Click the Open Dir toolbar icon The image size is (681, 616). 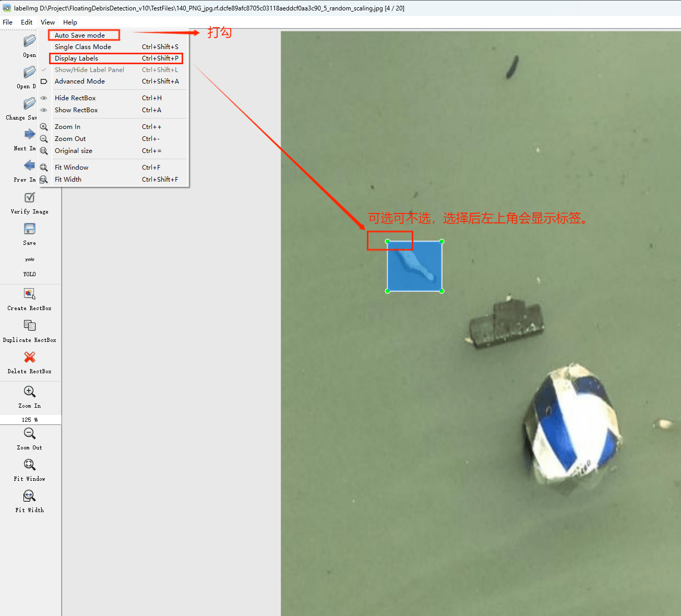coord(30,72)
